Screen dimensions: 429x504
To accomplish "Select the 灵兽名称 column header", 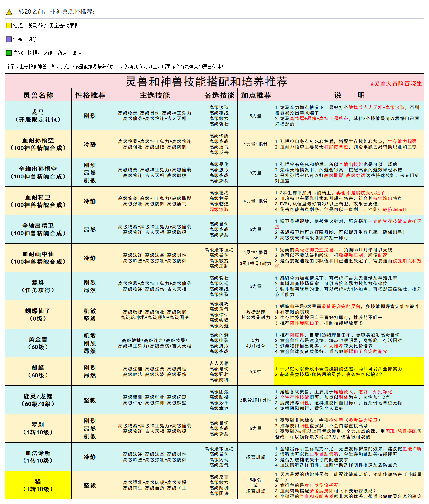I will (x=38, y=95).
